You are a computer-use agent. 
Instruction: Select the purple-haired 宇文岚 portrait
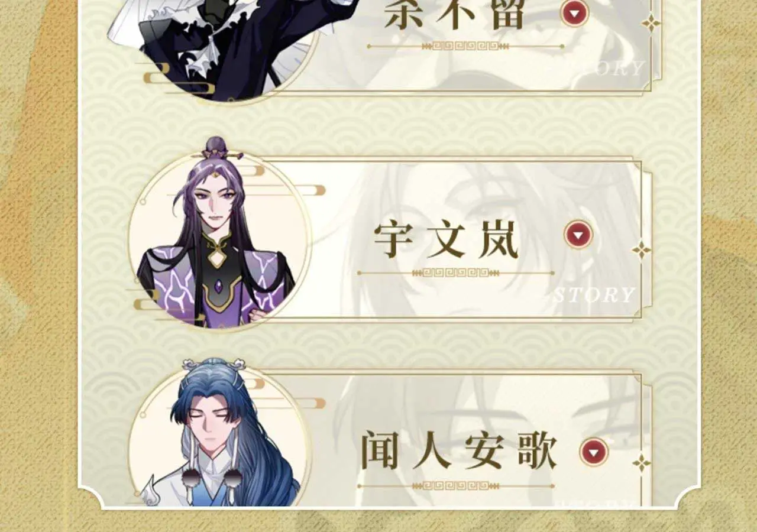pos(219,238)
